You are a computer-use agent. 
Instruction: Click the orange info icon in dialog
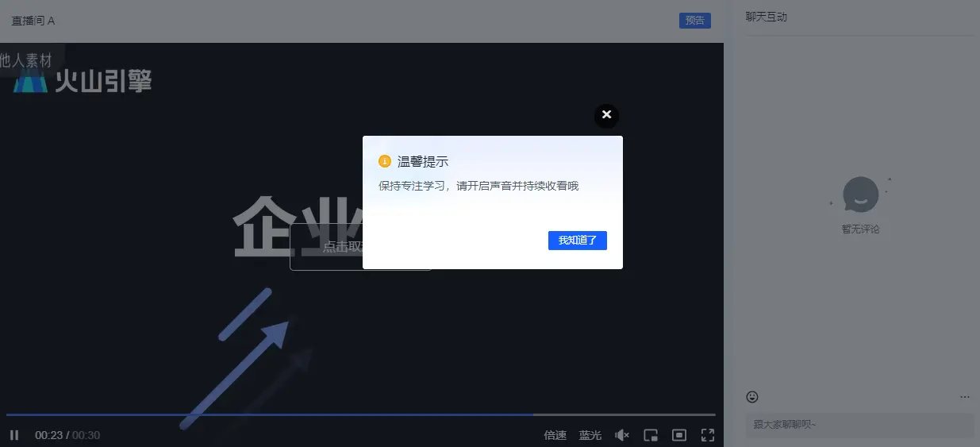(x=385, y=161)
